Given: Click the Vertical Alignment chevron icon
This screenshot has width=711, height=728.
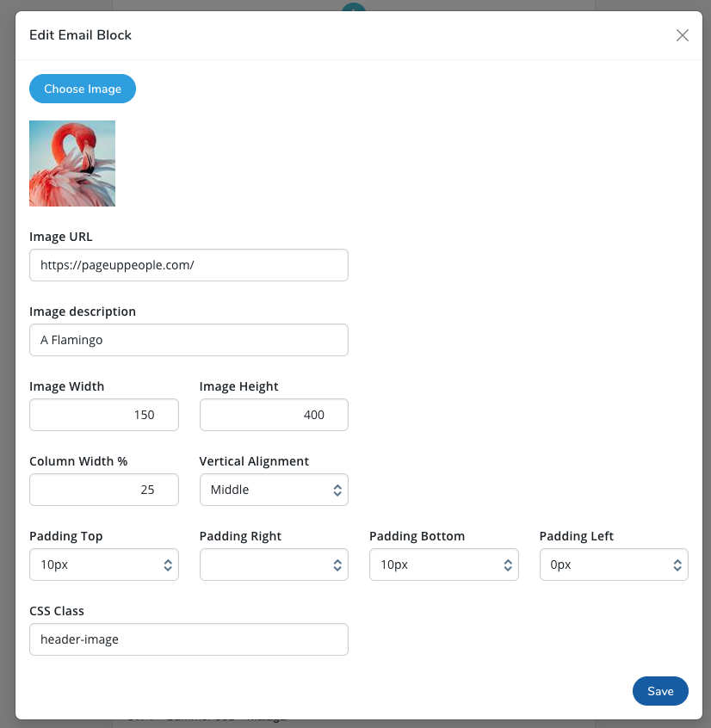Looking at the screenshot, I should point(337,490).
